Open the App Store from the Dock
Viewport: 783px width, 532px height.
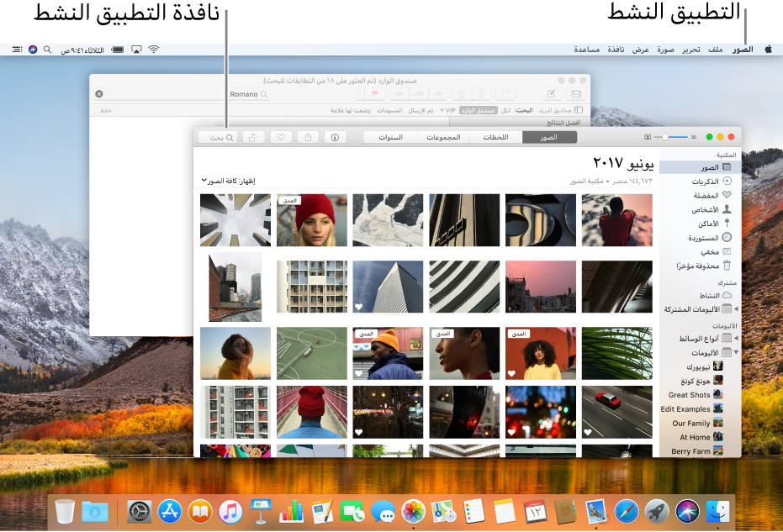tap(170, 512)
